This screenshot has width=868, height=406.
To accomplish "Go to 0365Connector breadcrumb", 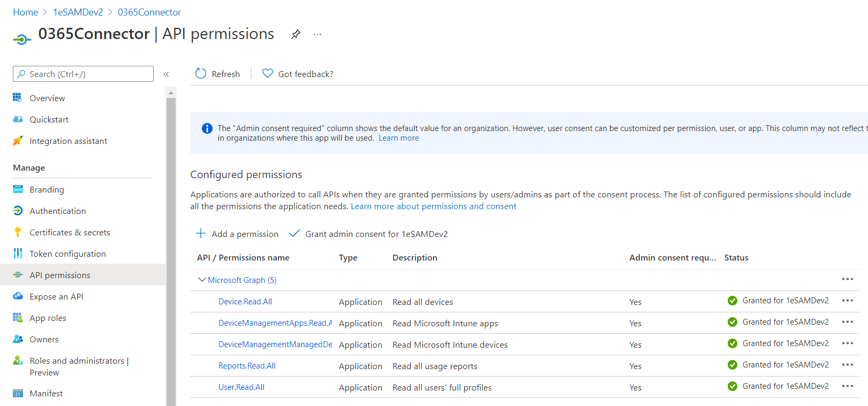I will pyautogui.click(x=149, y=12).
